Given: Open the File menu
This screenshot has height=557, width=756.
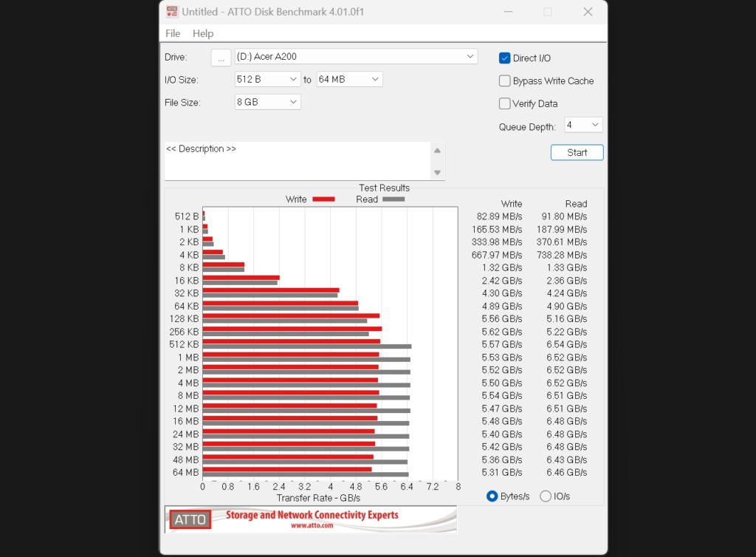Looking at the screenshot, I should click(173, 33).
